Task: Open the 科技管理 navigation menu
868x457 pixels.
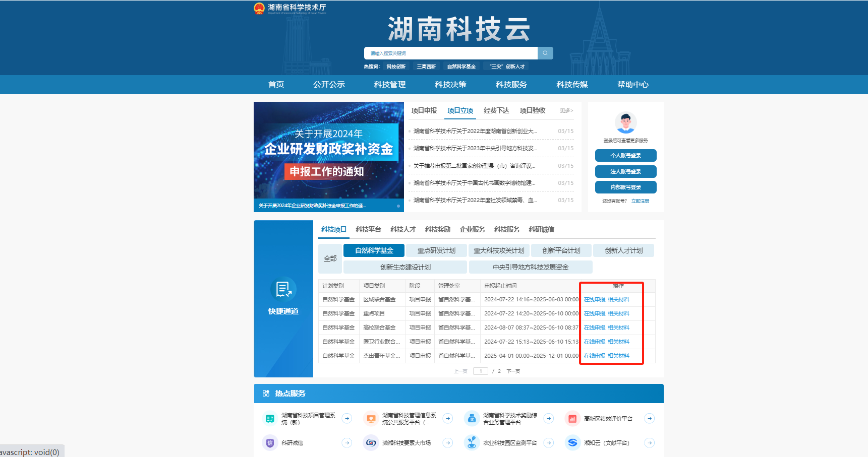Action: tap(389, 85)
